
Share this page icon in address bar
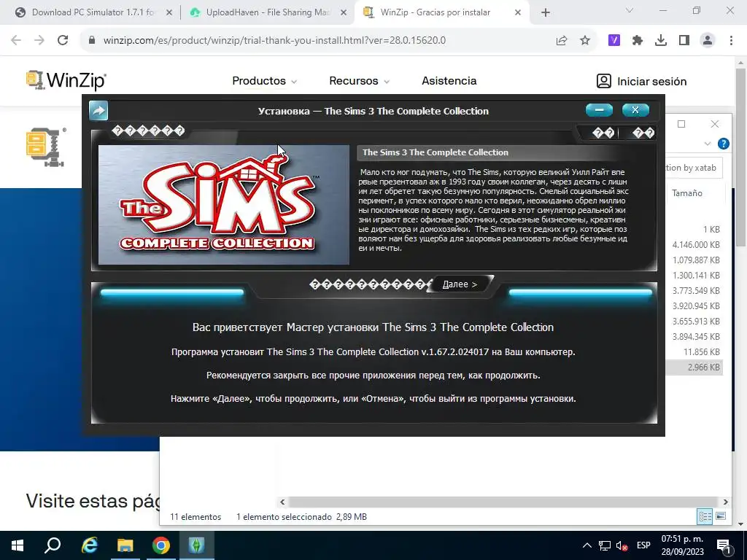point(562,41)
